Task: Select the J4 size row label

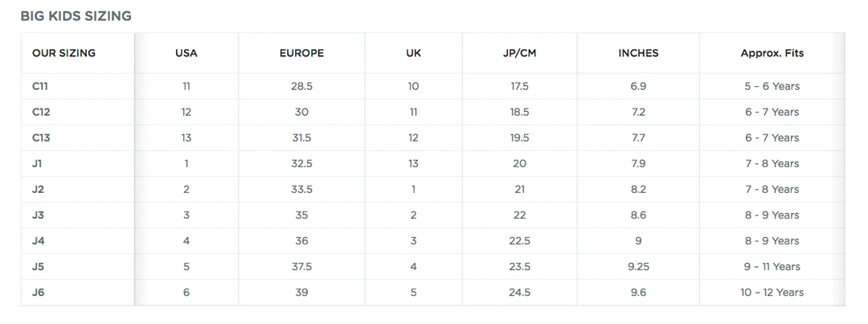Action: 39,240
